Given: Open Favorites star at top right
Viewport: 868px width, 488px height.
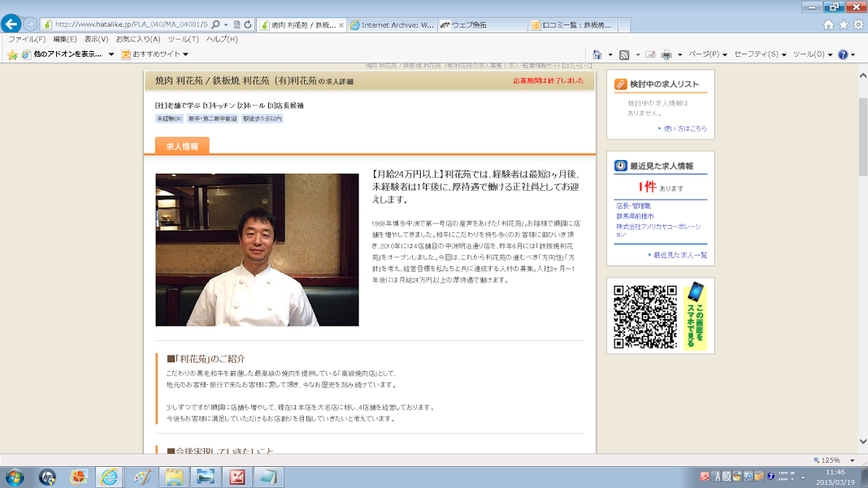Looking at the screenshot, I should [x=843, y=24].
